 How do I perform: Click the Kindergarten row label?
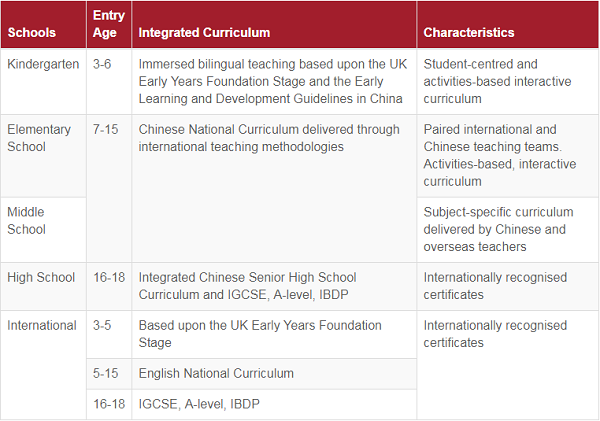[43, 64]
